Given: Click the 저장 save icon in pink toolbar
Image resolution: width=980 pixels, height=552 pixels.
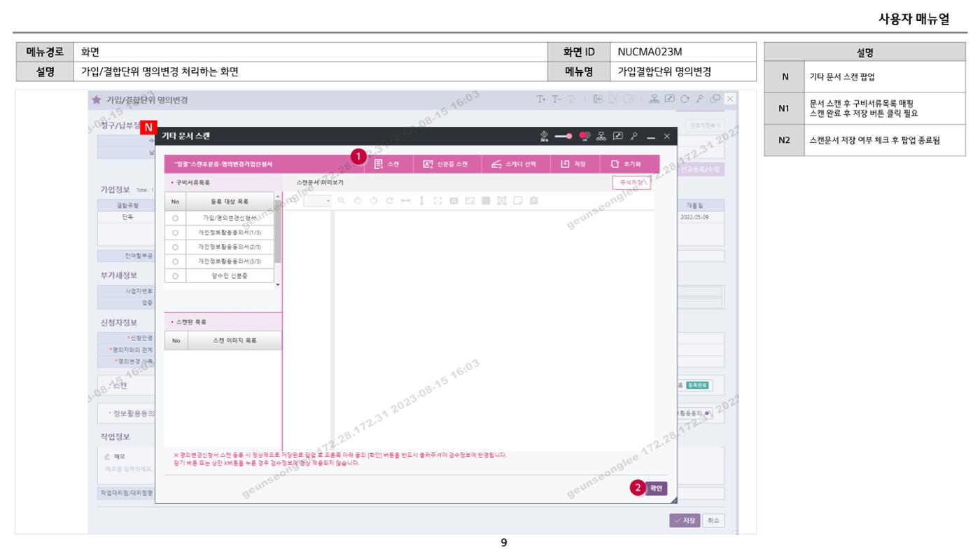Looking at the screenshot, I should point(565,164).
